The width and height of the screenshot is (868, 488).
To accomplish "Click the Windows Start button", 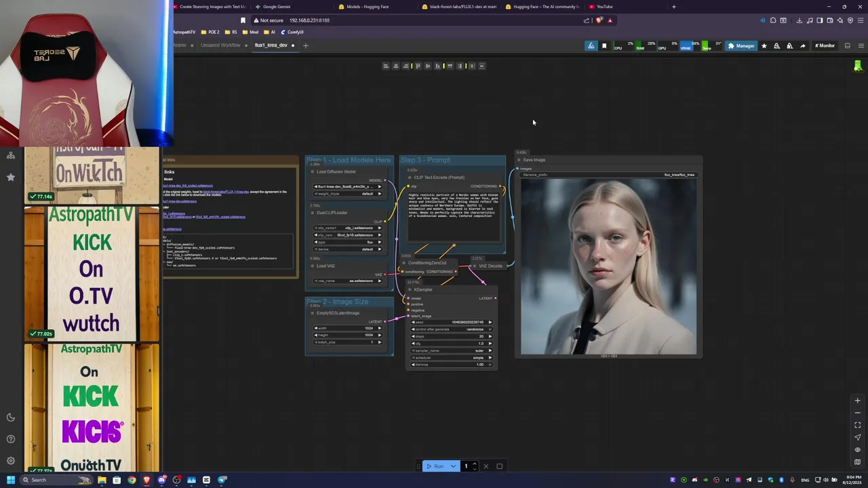I will [10, 480].
